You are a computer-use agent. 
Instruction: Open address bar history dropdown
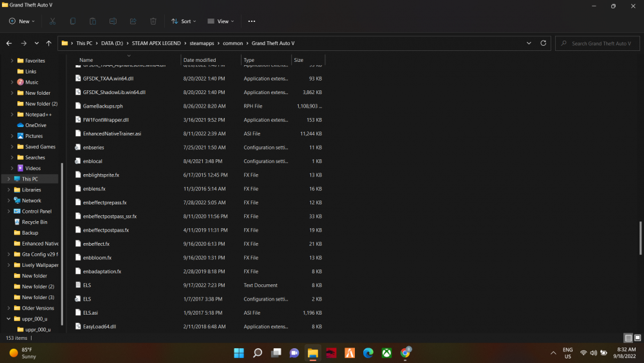(x=529, y=43)
